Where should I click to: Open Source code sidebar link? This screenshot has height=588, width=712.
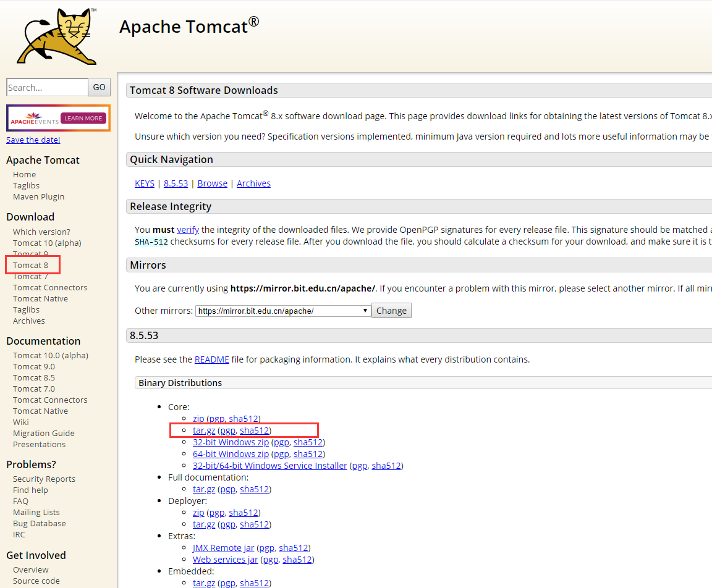(x=36, y=581)
